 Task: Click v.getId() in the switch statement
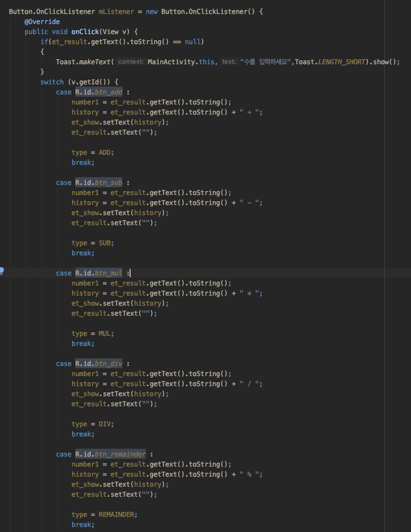(90, 82)
